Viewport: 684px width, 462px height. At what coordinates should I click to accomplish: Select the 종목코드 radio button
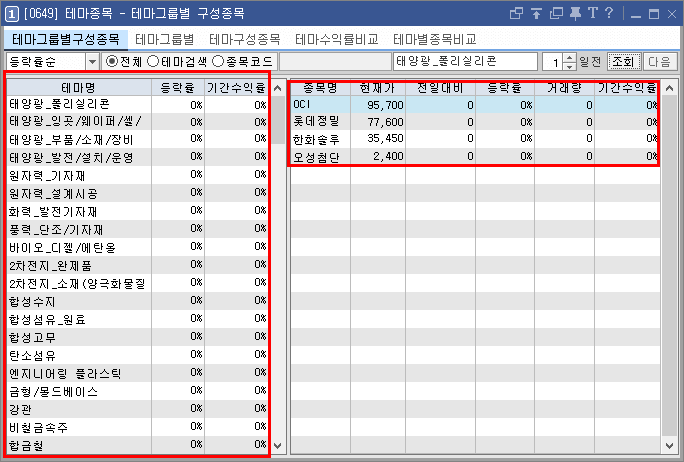[x=218, y=62]
